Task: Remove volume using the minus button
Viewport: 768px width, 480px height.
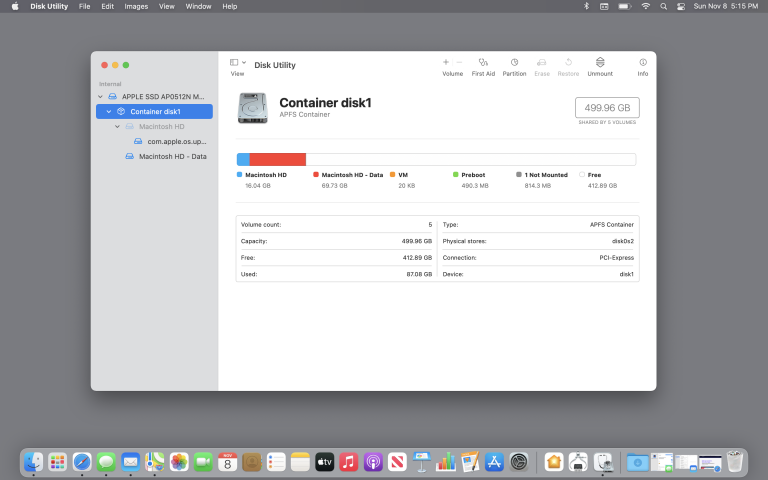Action: (x=459, y=62)
